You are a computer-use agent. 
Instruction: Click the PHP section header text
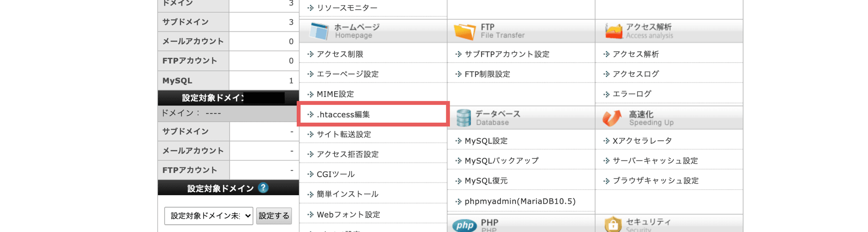click(x=490, y=222)
